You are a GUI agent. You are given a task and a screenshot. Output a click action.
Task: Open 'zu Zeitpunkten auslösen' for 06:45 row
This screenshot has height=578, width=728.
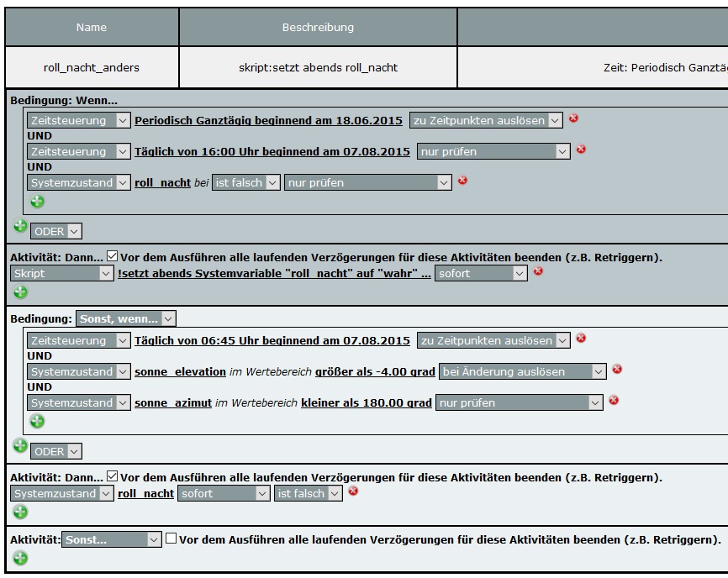[x=493, y=341]
